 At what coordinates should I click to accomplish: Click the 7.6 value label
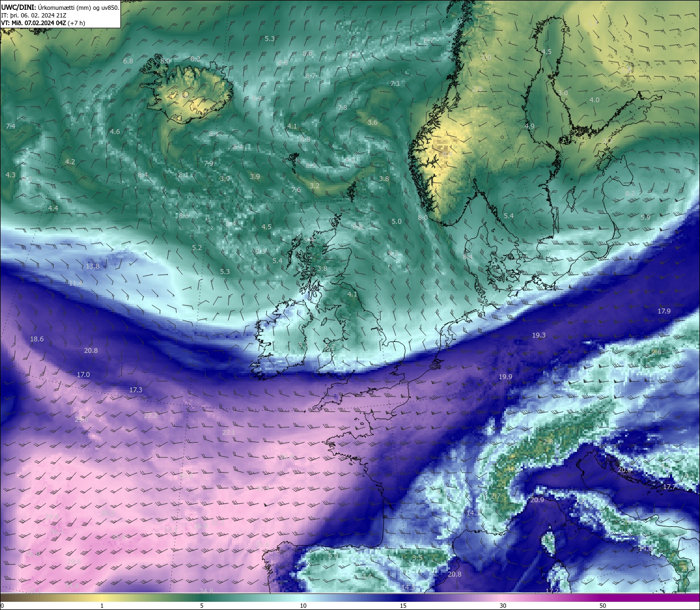click(296, 190)
